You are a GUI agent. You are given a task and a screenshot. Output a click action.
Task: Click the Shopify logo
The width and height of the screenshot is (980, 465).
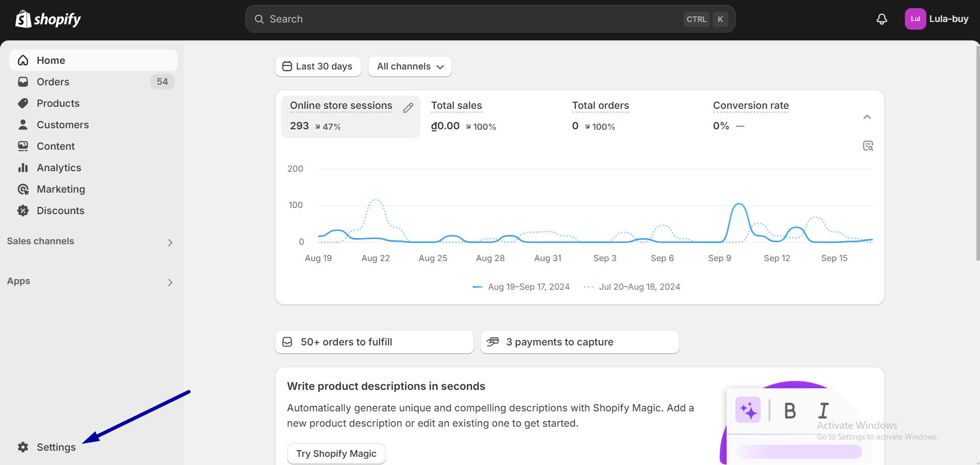point(48,19)
